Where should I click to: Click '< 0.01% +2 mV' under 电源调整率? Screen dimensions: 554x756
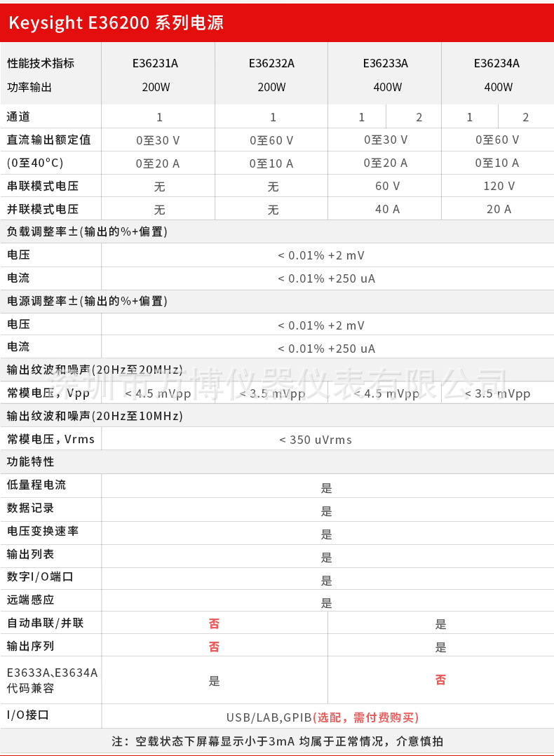[321, 326]
